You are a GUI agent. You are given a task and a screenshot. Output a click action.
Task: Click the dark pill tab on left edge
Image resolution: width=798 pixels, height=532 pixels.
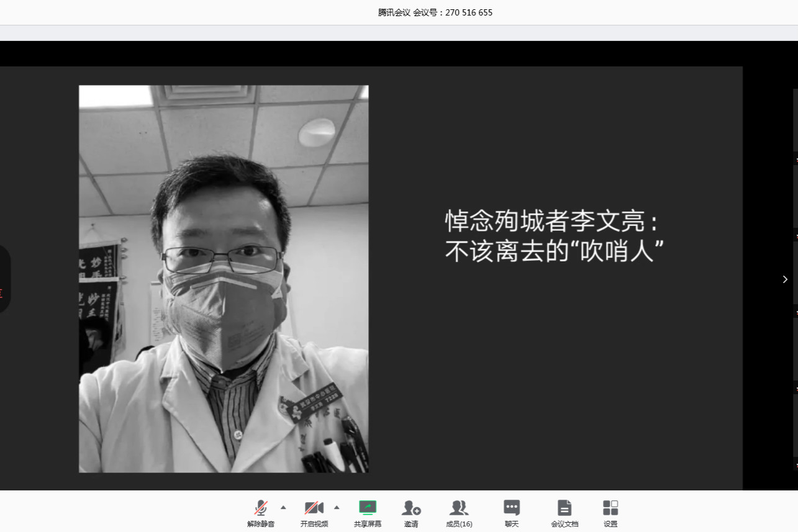pyautogui.click(x=4, y=279)
